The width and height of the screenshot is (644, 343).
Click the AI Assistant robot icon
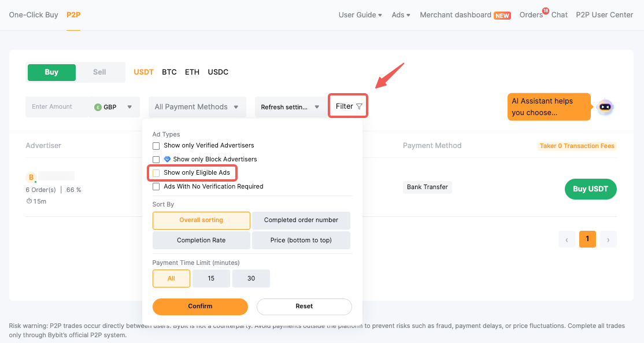pos(605,106)
